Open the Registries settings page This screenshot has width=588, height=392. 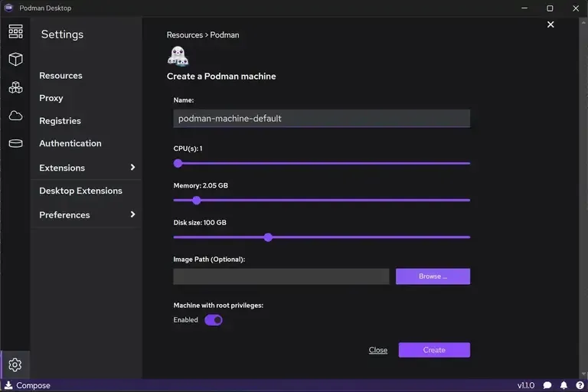60,121
